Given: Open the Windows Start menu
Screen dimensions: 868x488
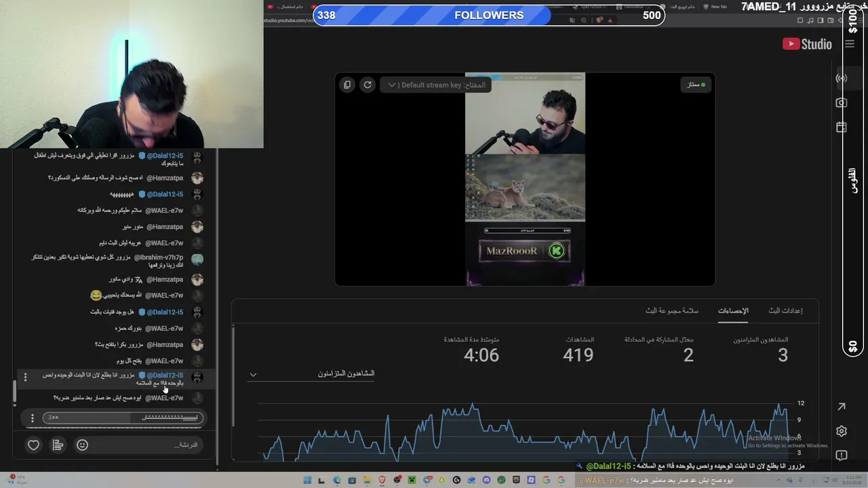Looking at the screenshot, I should pyautogui.click(x=307, y=480).
